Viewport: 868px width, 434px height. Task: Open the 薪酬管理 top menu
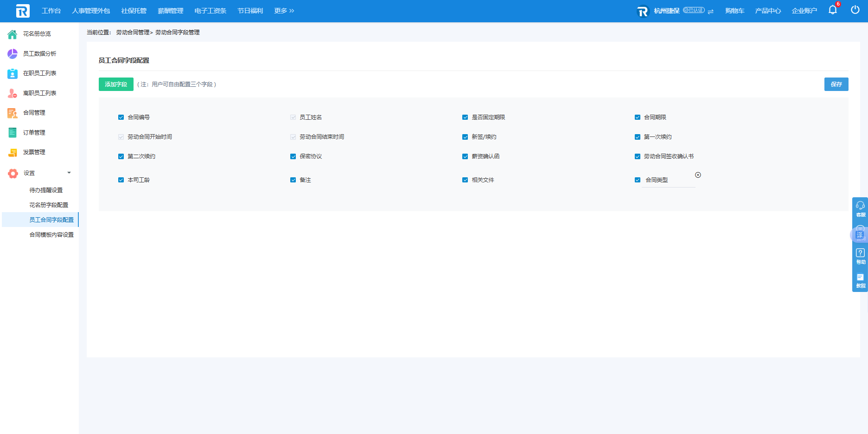(170, 11)
